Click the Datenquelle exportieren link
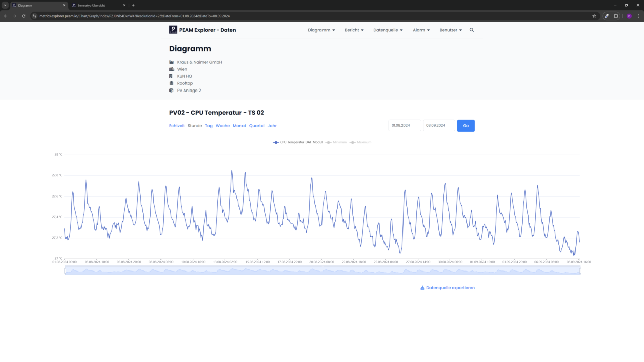This screenshot has width=644, height=362. coord(450,288)
